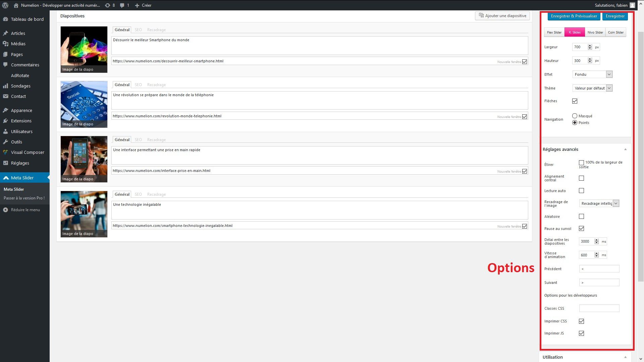Open the Thème dropdown Valeur par défaut
This screenshot has height=362, width=644.
pyautogui.click(x=592, y=88)
